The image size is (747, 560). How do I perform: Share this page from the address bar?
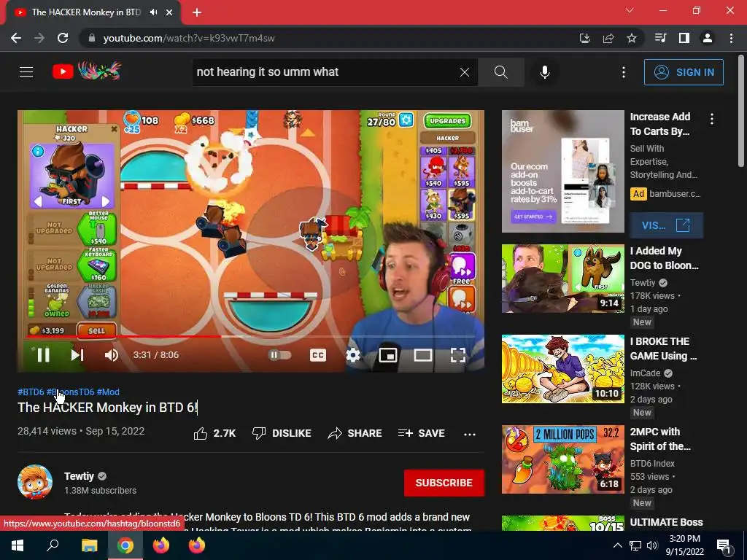pyautogui.click(x=608, y=38)
